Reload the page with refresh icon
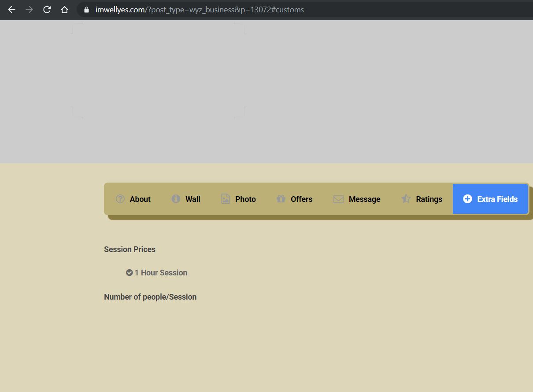533x392 pixels. coord(47,10)
